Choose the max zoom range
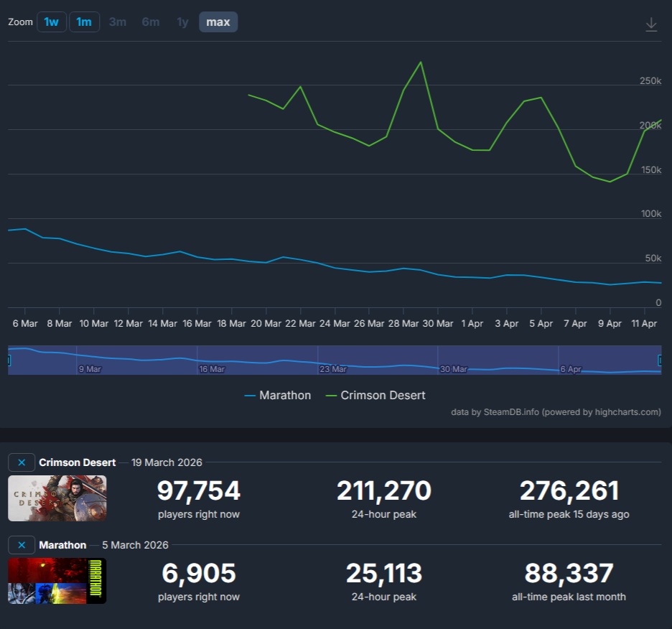This screenshot has width=672, height=629. [218, 22]
